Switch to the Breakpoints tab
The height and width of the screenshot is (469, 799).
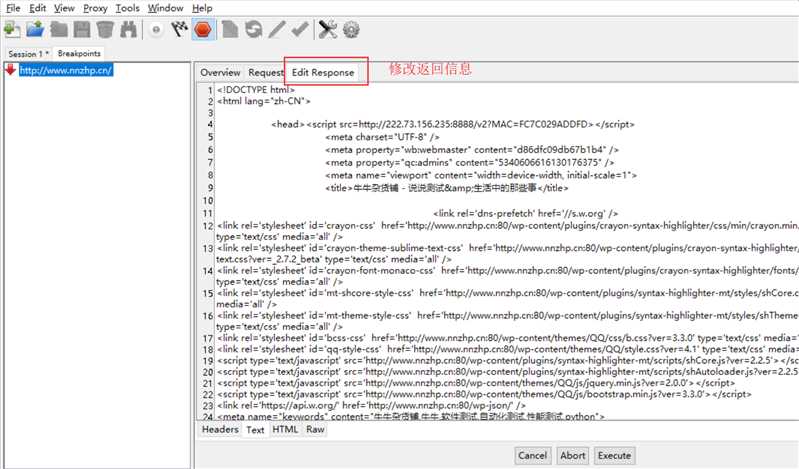[x=79, y=53]
